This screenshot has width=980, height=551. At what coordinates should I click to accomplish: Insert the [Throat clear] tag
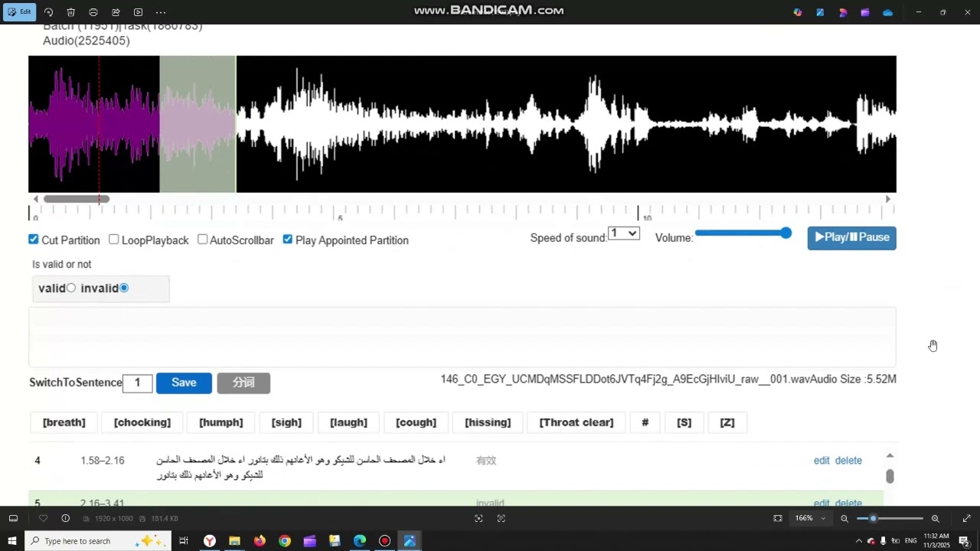pos(577,422)
